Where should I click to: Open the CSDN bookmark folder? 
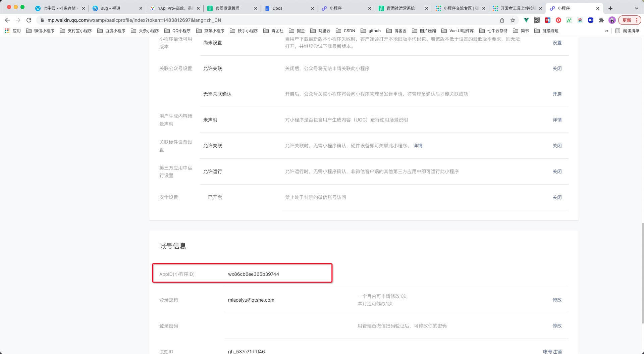(345, 31)
